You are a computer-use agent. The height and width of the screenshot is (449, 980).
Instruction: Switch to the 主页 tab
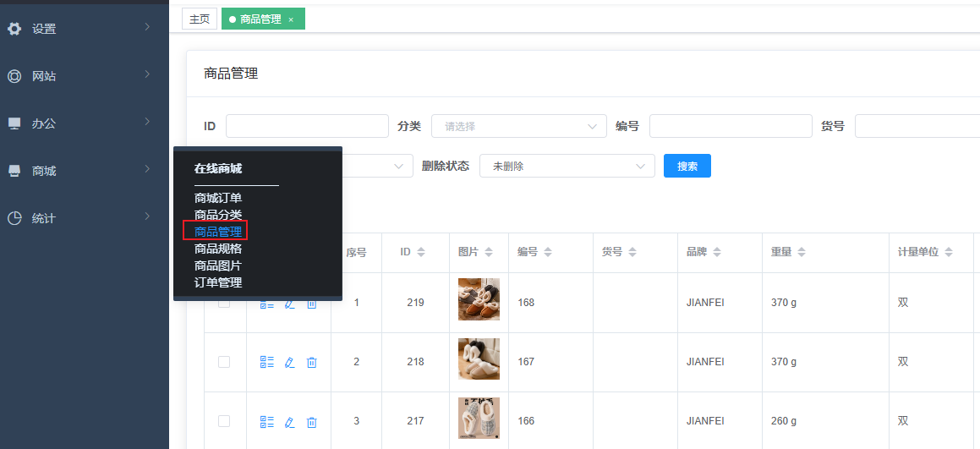coord(200,19)
